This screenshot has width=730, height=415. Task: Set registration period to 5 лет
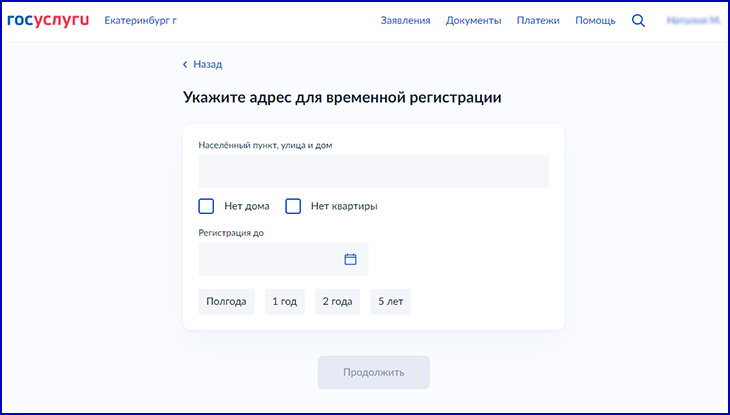click(x=390, y=301)
